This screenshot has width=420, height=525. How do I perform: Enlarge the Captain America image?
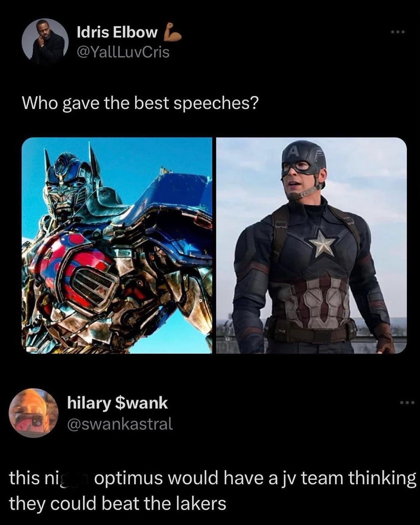click(311, 245)
